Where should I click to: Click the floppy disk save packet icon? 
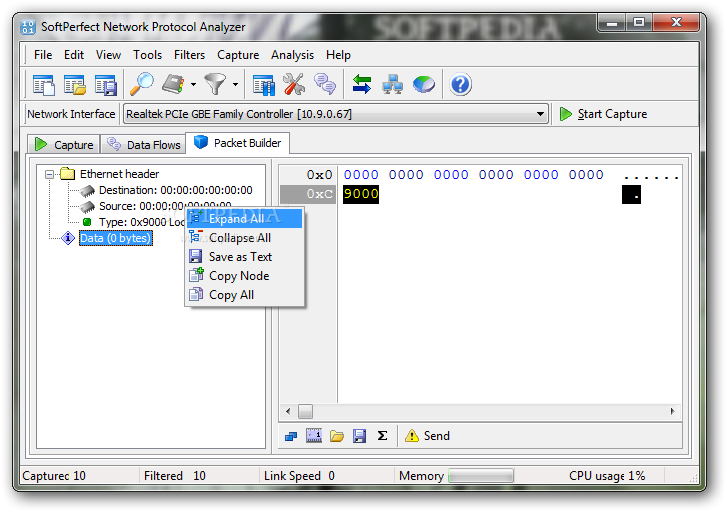(359, 436)
